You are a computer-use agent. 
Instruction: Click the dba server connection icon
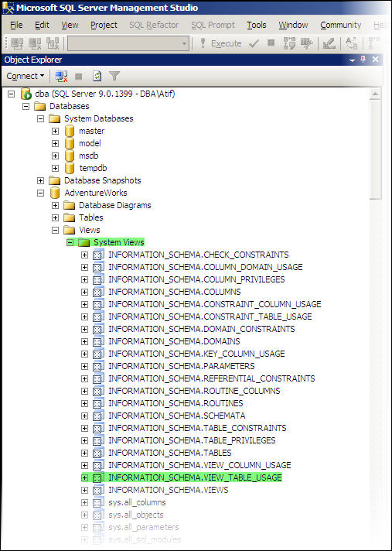coord(26,94)
